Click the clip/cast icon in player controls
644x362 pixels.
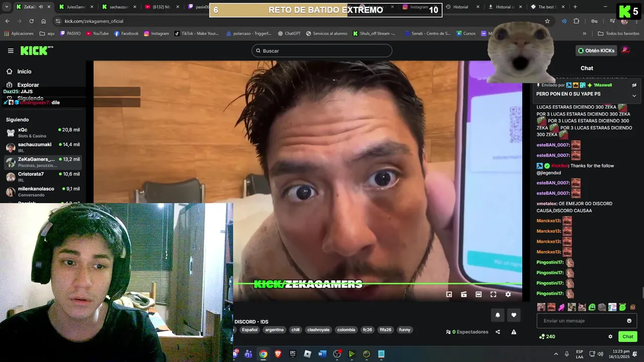(464, 294)
